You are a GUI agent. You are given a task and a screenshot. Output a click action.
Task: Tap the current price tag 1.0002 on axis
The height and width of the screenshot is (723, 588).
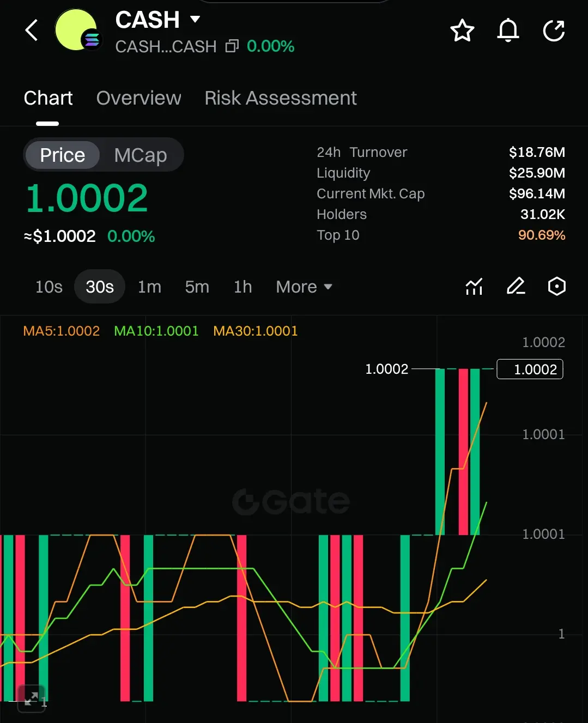(x=530, y=369)
